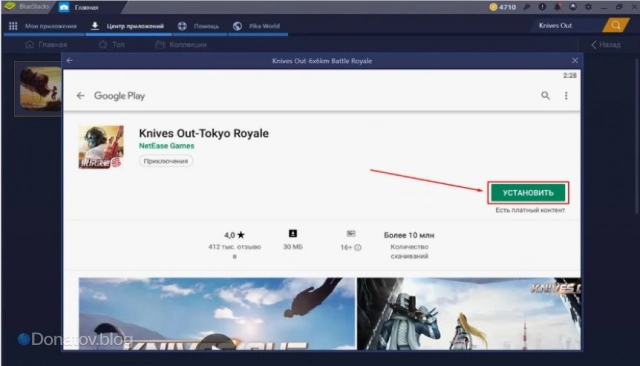Click the 4,0 star rating
This screenshot has height=366, width=640.
click(234, 235)
